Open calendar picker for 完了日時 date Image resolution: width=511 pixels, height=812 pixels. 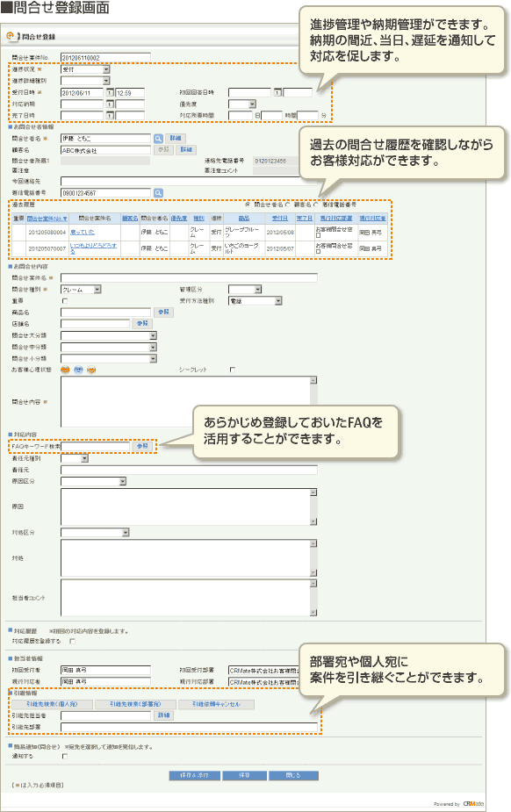coord(110,116)
